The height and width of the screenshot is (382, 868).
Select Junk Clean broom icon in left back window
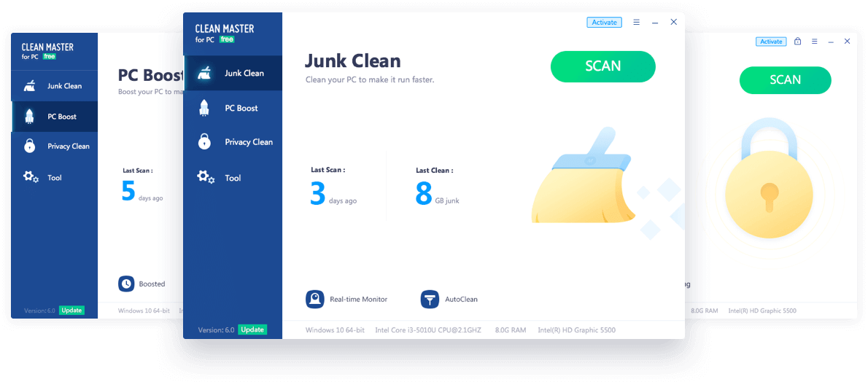coord(29,86)
